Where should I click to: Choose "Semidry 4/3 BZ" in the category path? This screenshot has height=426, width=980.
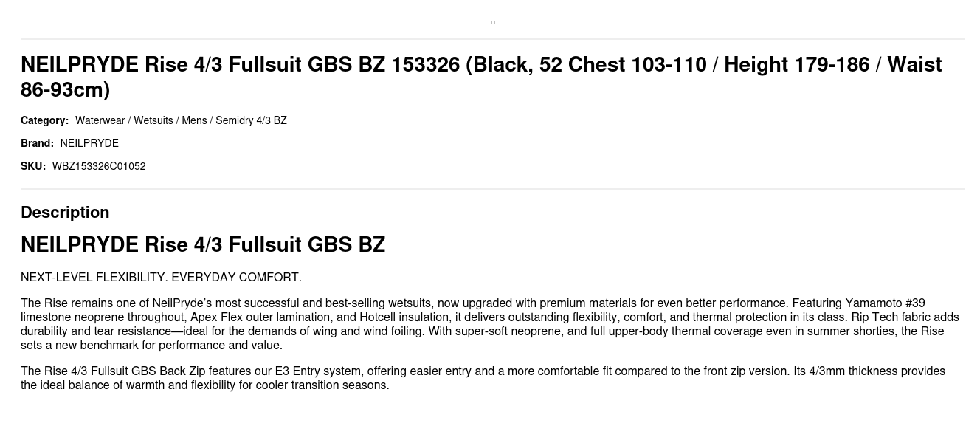(x=251, y=120)
